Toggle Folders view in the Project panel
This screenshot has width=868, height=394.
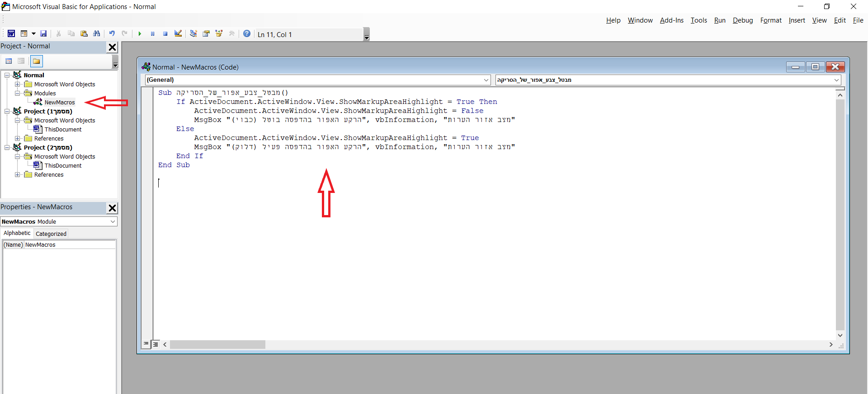click(x=37, y=61)
